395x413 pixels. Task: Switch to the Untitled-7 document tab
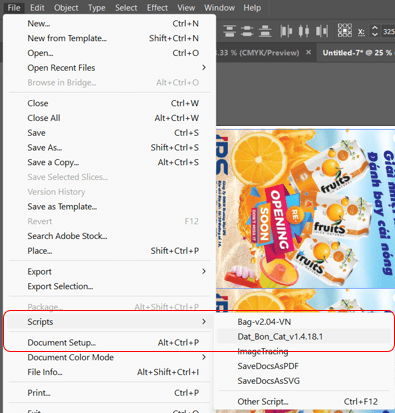[356, 53]
